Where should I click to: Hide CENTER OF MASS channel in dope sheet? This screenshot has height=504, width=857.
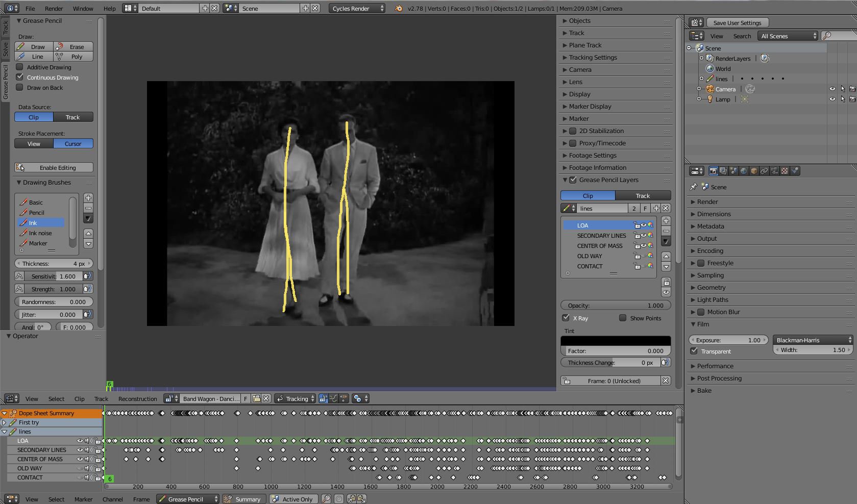tap(80, 459)
